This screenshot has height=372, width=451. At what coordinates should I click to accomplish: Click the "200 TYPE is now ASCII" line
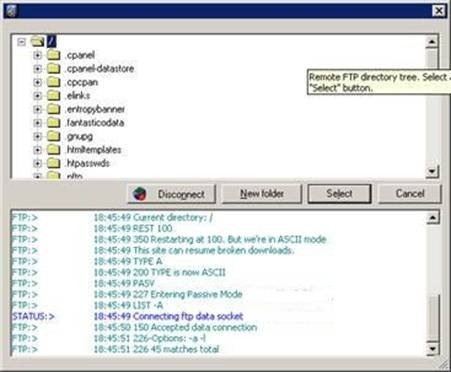coord(159,273)
